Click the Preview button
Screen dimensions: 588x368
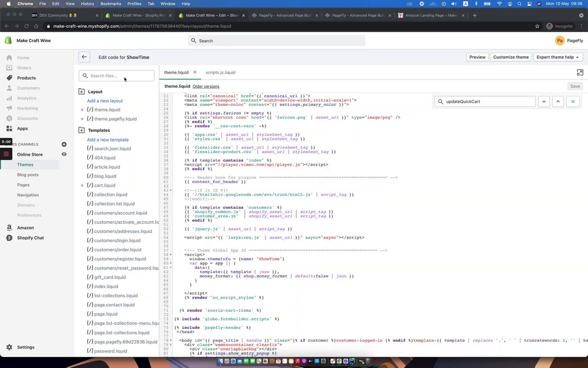pos(477,57)
